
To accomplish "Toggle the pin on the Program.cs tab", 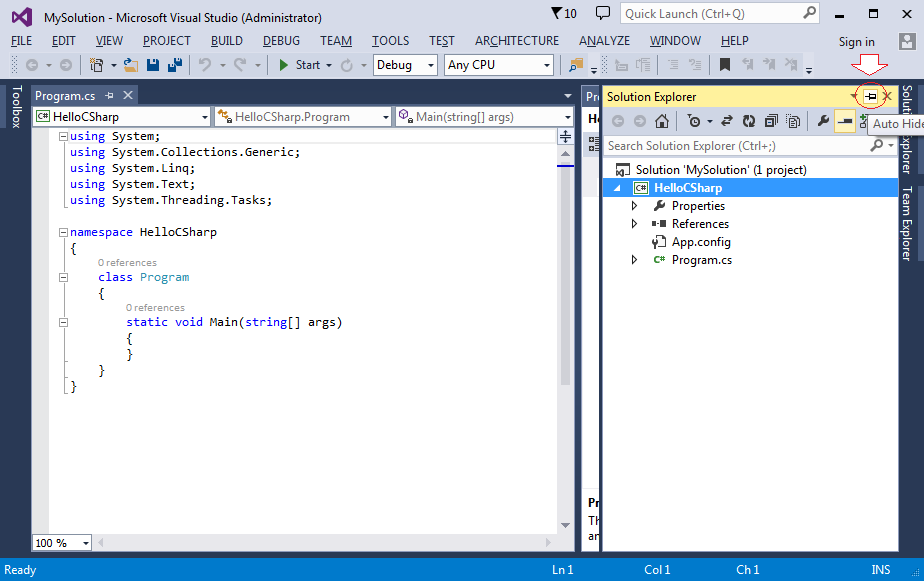I will tap(109, 95).
